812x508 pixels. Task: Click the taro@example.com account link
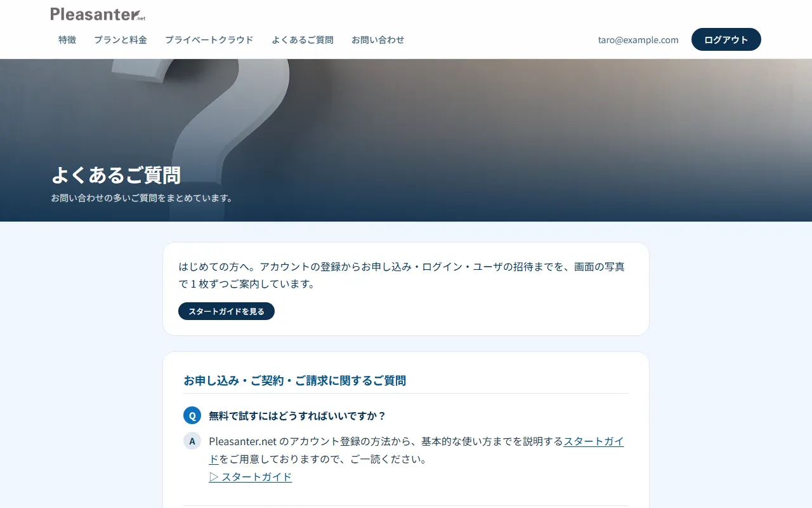(638, 39)
